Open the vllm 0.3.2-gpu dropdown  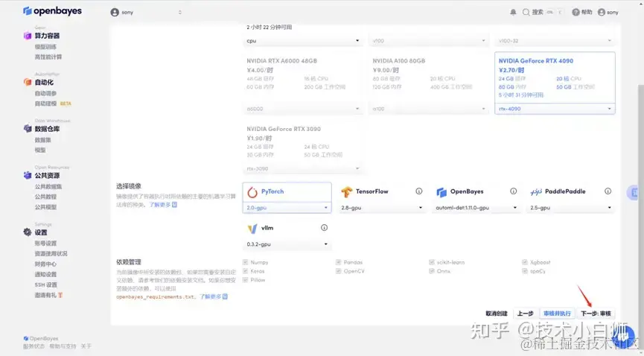pyautogui.click(x=287, y=244)
